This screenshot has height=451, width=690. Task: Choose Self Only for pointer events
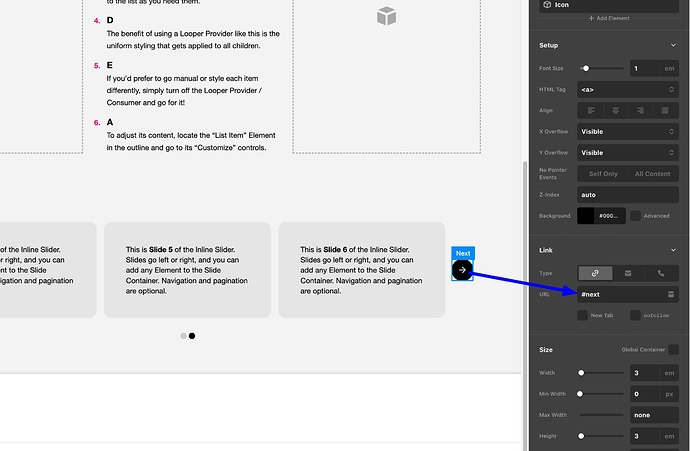coord(603,174)
